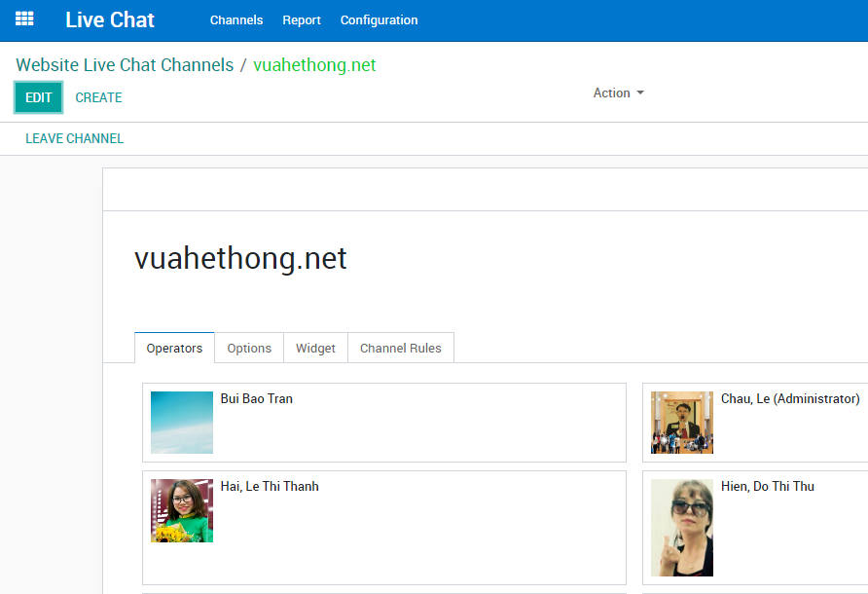868x594 pixels.
Task: Go back to Website Live Chat Channels breadcrumb
Action: 125,65
